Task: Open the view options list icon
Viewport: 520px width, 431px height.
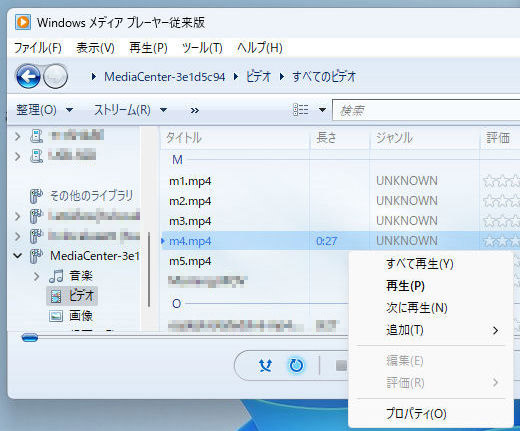Action: (300, 110)
